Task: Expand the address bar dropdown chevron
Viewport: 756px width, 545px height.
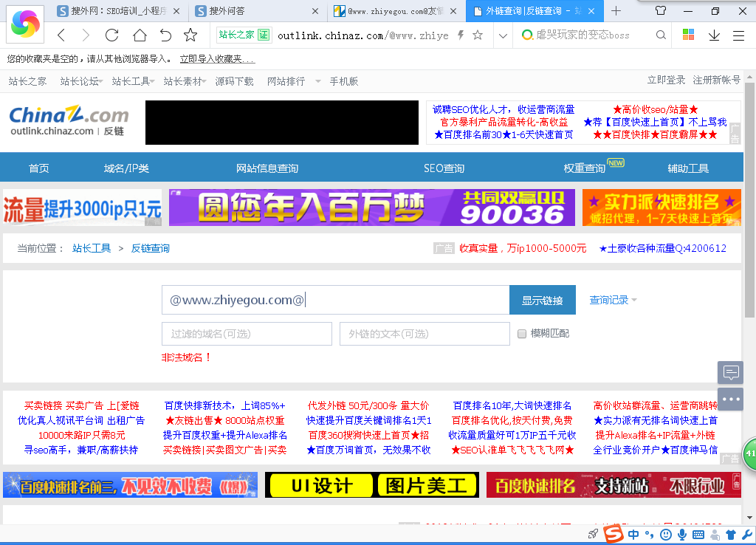Action: pyautogui.click(x=503, y=35)
